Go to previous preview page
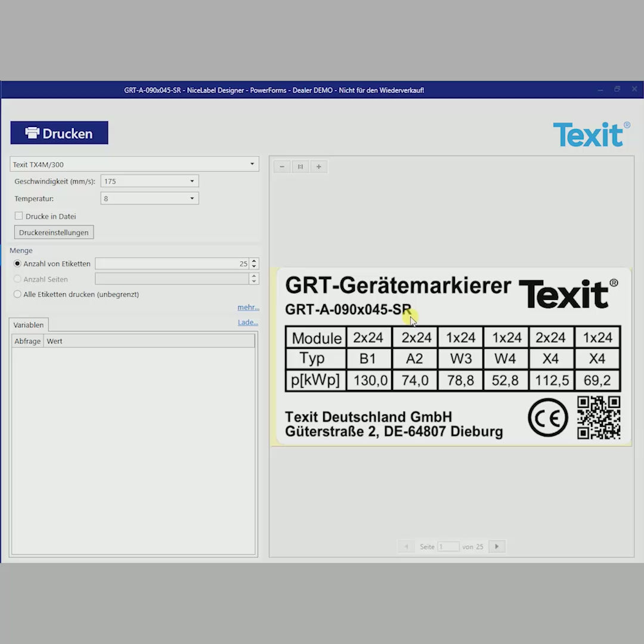Screen dimensions: 644x644 click(x=406, y=547)
